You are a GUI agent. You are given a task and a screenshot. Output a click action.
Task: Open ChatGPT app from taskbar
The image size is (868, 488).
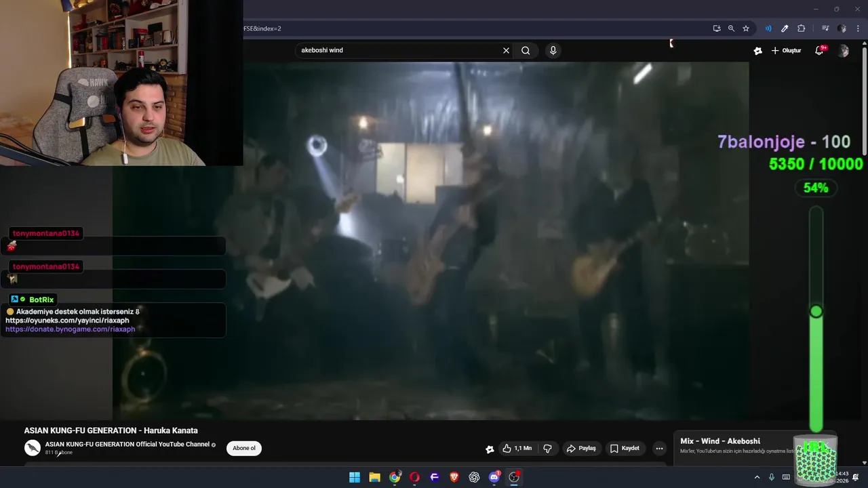pos(474,477)
